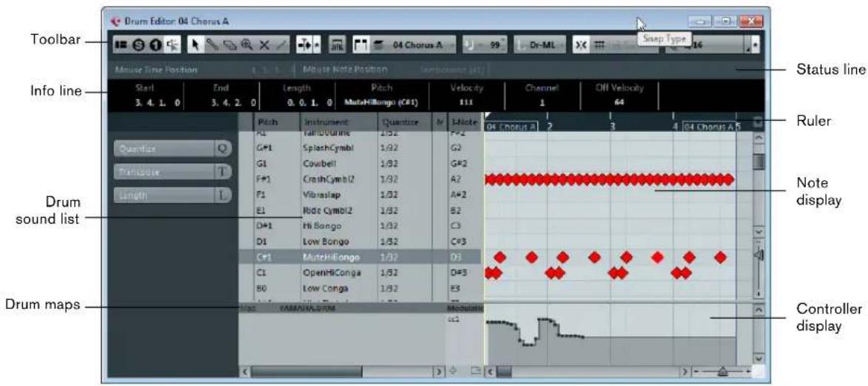Click the Pitch column header
This screenshot has width=868, height=386.
tap(276, 122)
